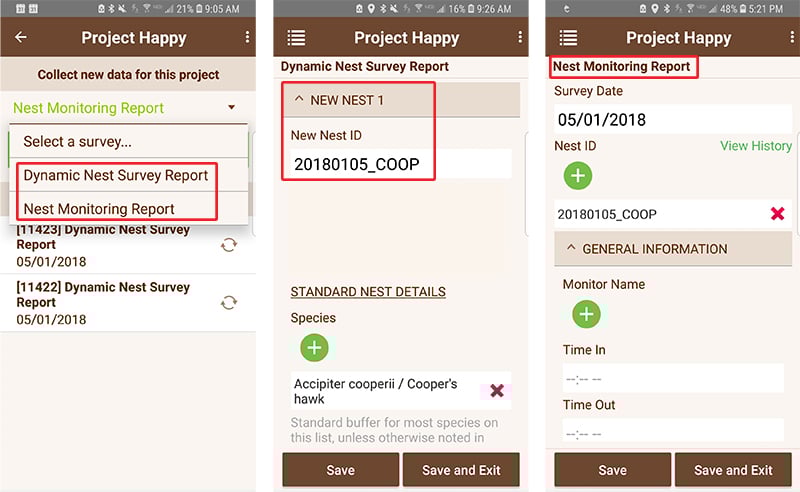Tap the back arrow in first screen header

(21, 38)
